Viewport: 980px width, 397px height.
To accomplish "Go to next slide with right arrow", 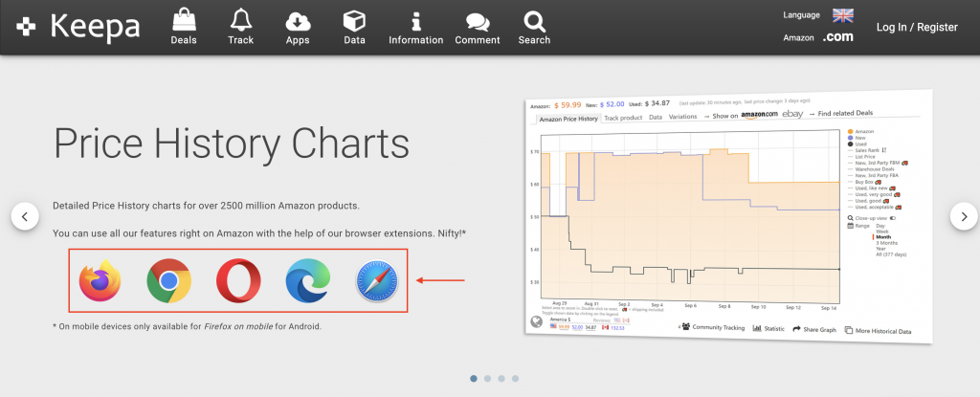I will (x=963, y=217).
